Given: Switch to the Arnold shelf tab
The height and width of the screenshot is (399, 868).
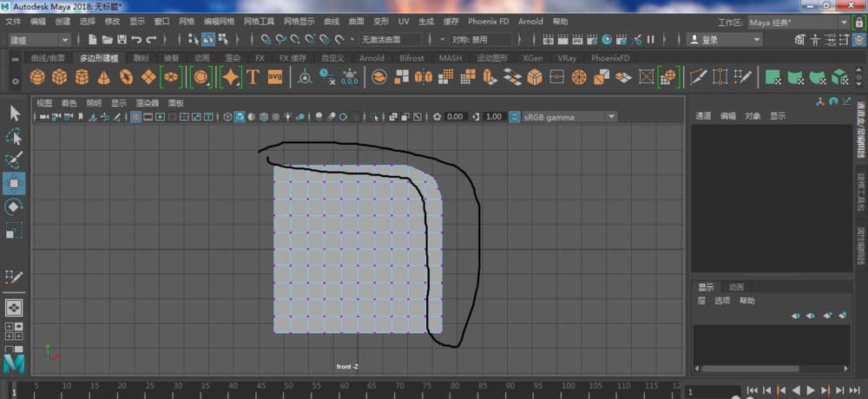Looking at the screenshot, I should (x=372, y=58).
